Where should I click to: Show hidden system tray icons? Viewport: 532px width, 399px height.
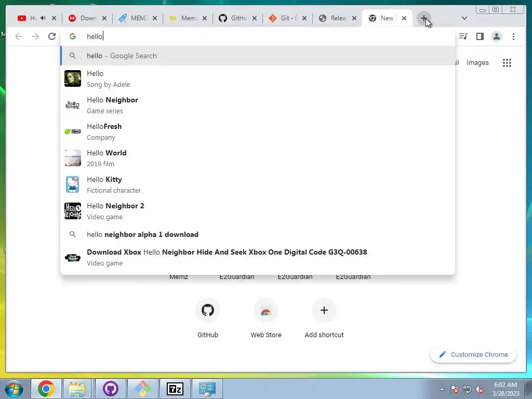pyautogui.click(x=442, y=389)
